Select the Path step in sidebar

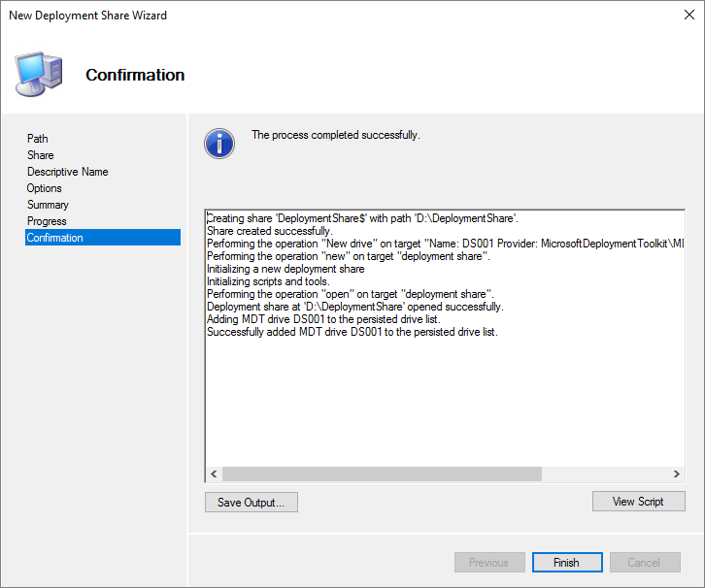coord(38,139)
